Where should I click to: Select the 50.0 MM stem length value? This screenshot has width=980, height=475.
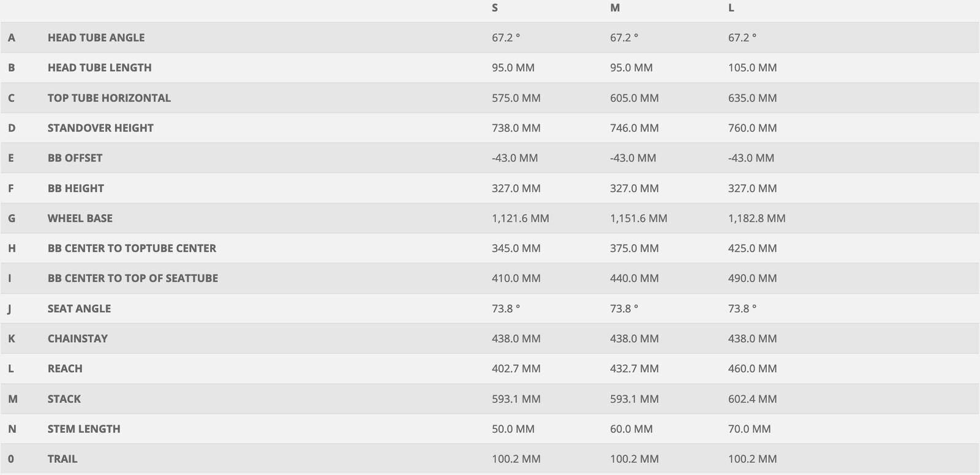coord(513,429)
